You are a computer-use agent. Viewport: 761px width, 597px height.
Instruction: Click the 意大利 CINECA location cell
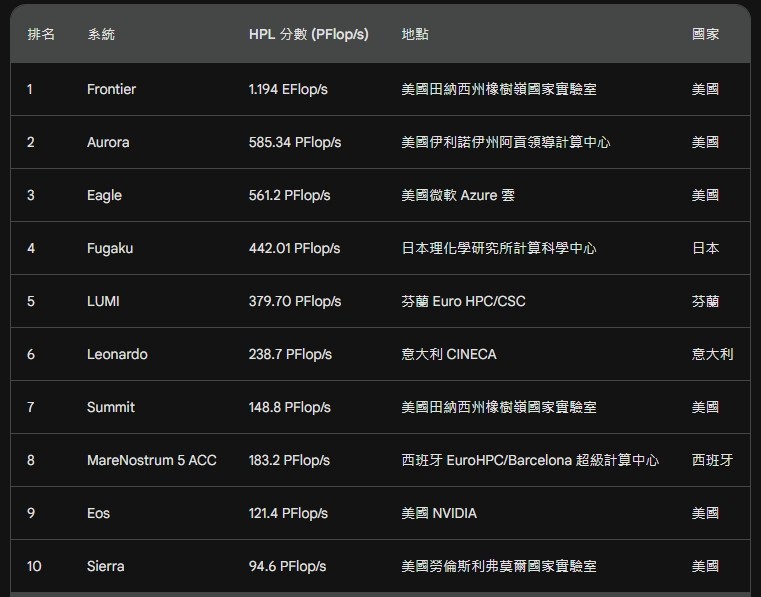click(448, 354)
